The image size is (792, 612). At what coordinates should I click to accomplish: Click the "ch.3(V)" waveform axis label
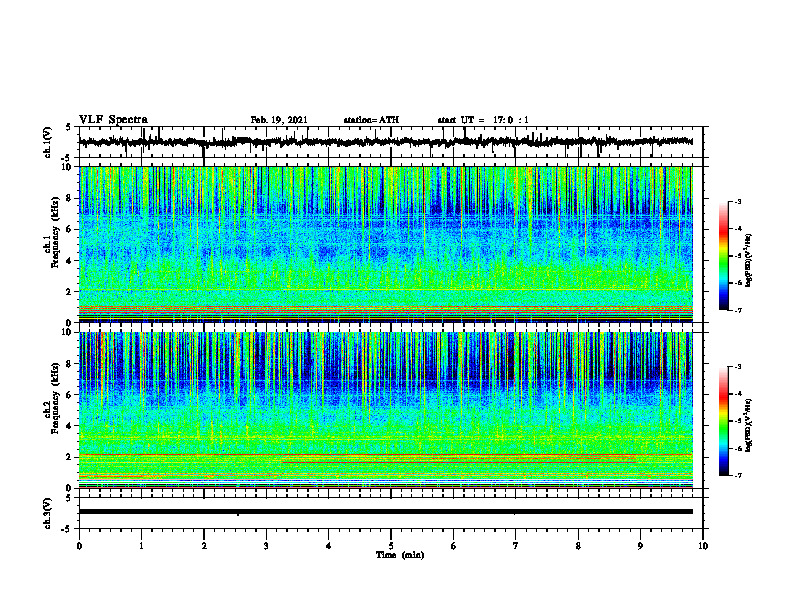(x=48, y=514)
